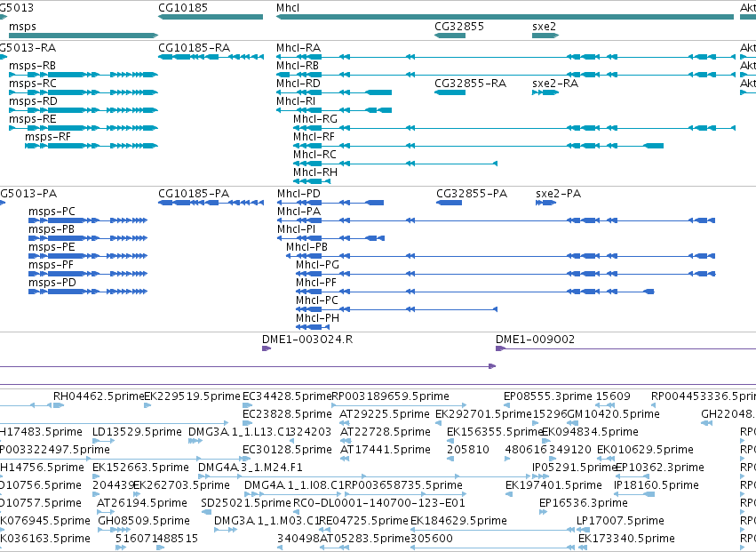Select the CG32855 gene label
This screenshot has width=756, height=552.
[459, 26]
